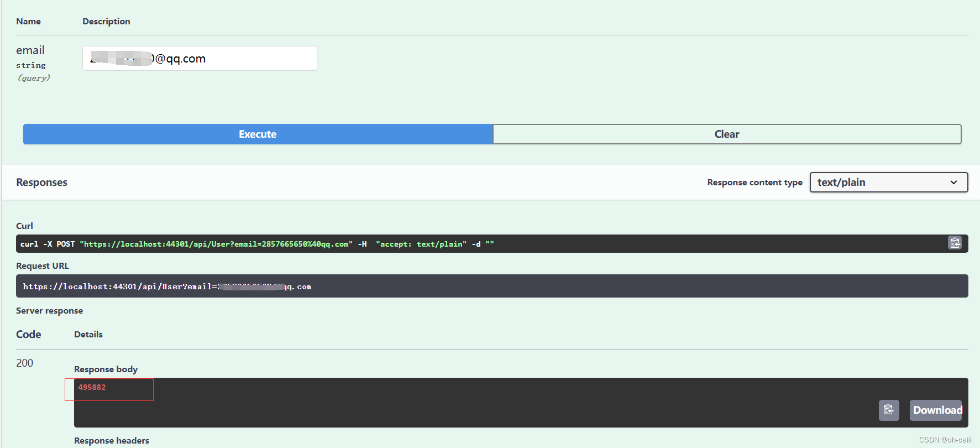
Task: Click the string type label
Action: pos(31,65)
